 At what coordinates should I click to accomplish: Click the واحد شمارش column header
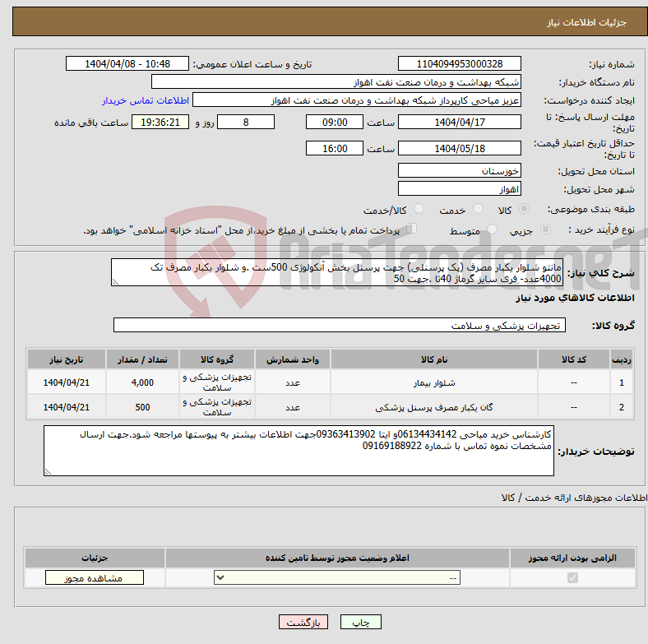tap(293, 359)
